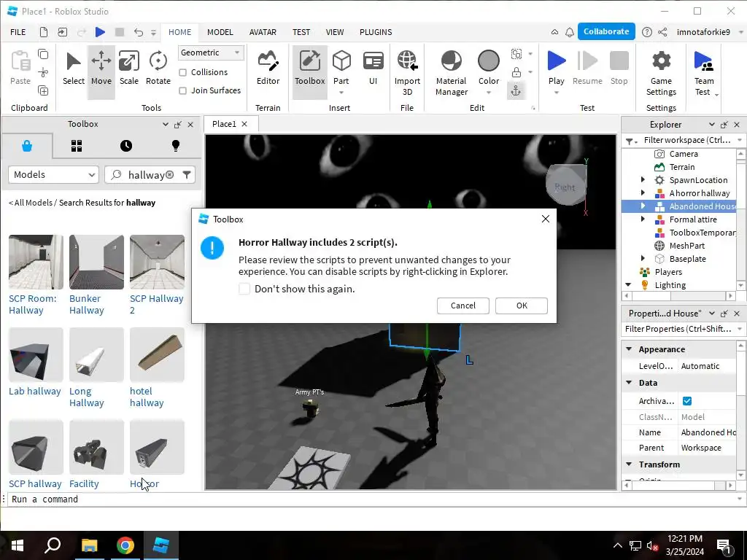
Task: Switch to the AVATAR ribbon tab
Action: point(263,32)
